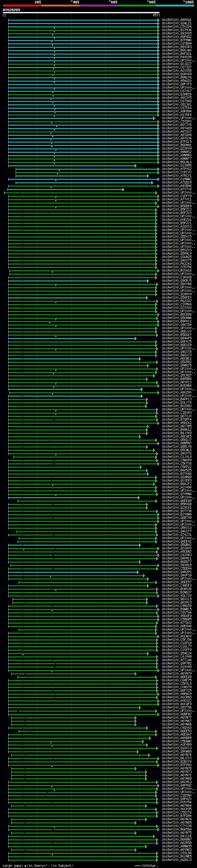Select hit label UniRef100_A7R1Y1
Image resolution: width=197 pixels, height=868 pixels.
click(x=176, y=176)
